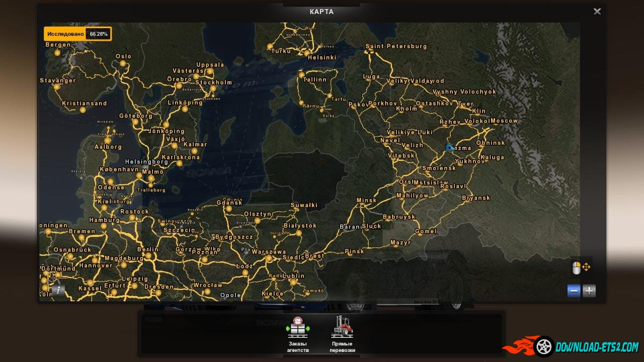Select the Obninsk city label
The width and height of the screenshot is (644, 362).
(491, 143)
